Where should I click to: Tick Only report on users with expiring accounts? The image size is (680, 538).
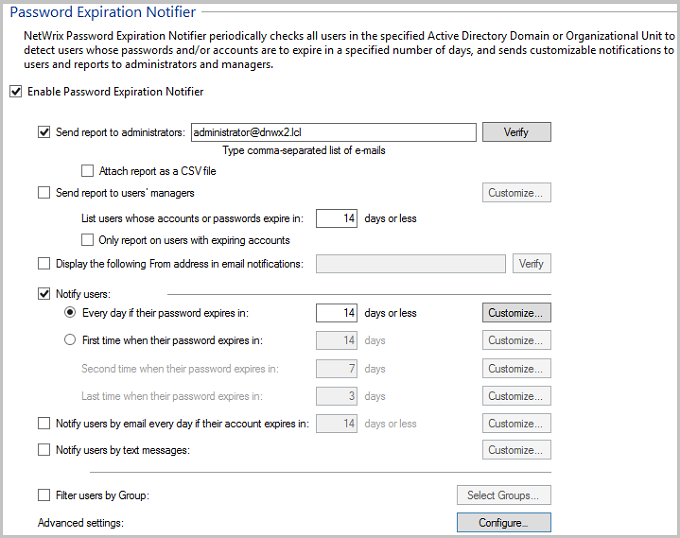coord(87,240)
